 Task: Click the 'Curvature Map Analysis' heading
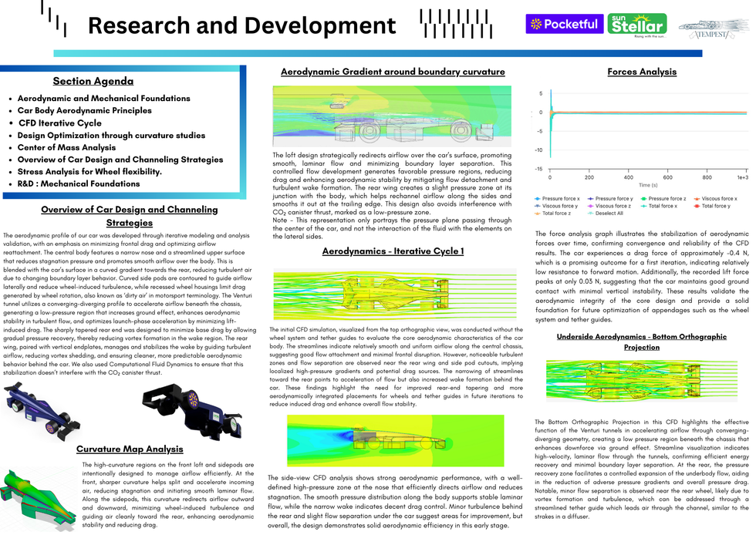point(130,449)
